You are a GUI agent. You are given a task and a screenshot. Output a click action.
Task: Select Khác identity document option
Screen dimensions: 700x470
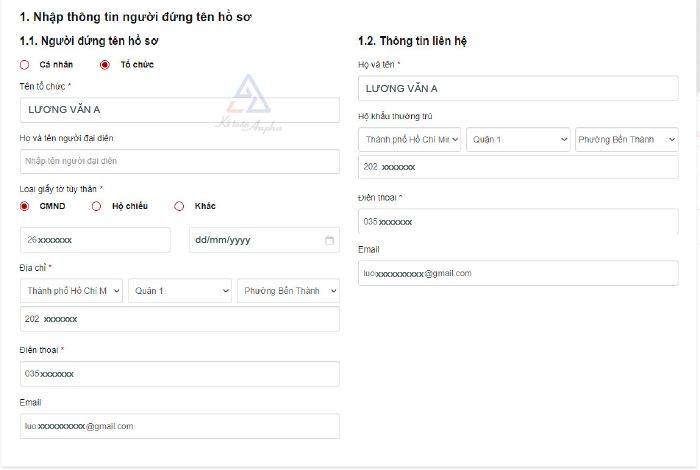(179, 206)
